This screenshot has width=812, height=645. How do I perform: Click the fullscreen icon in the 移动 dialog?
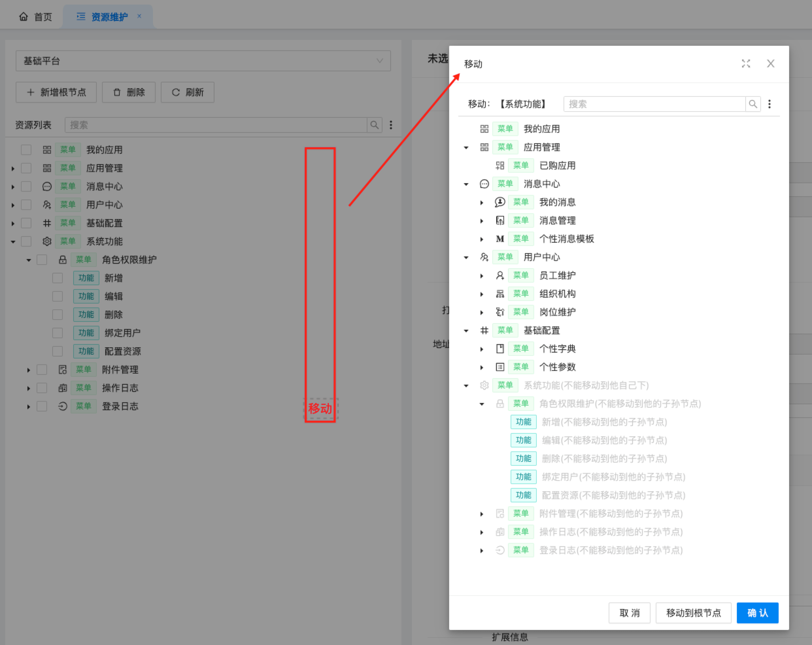click(x=746, y=64)
